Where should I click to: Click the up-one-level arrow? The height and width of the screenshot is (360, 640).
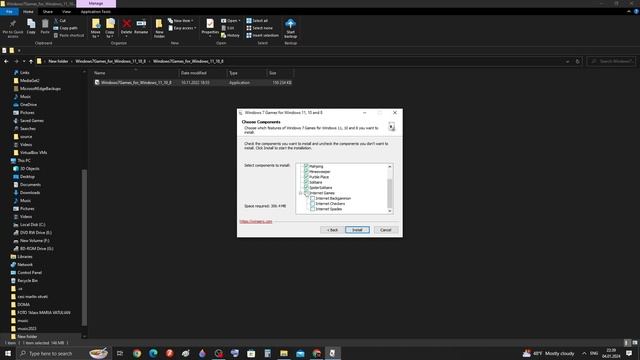[31, 61]
